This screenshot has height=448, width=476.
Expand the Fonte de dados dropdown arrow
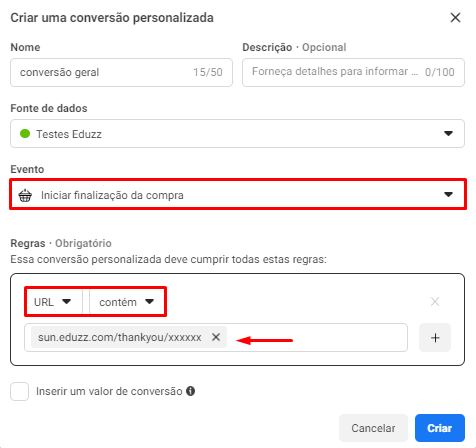[x=448, y=134]
